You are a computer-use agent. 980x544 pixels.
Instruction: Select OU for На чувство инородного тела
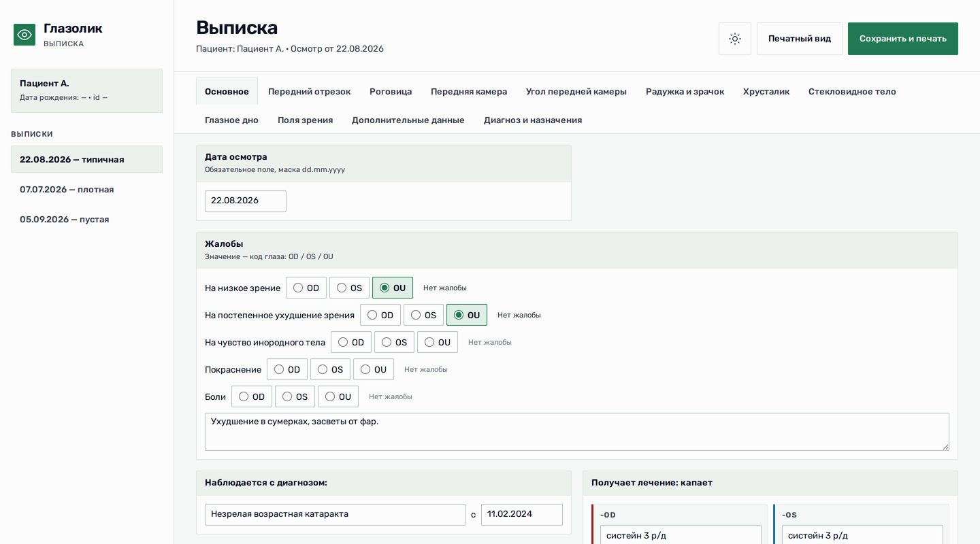438,342
